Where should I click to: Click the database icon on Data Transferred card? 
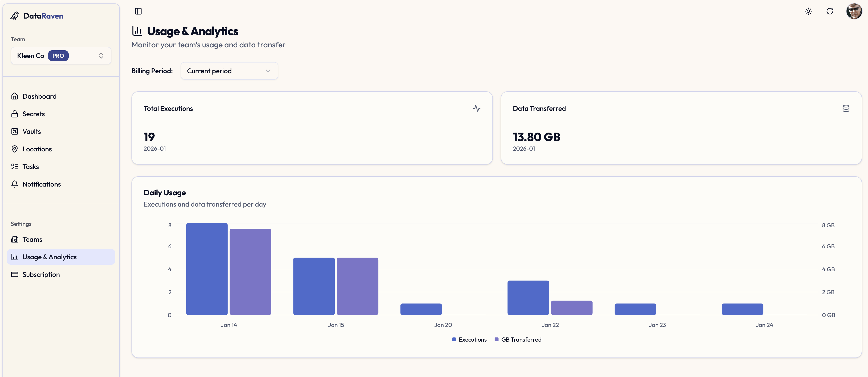click(x=846, y=108)
